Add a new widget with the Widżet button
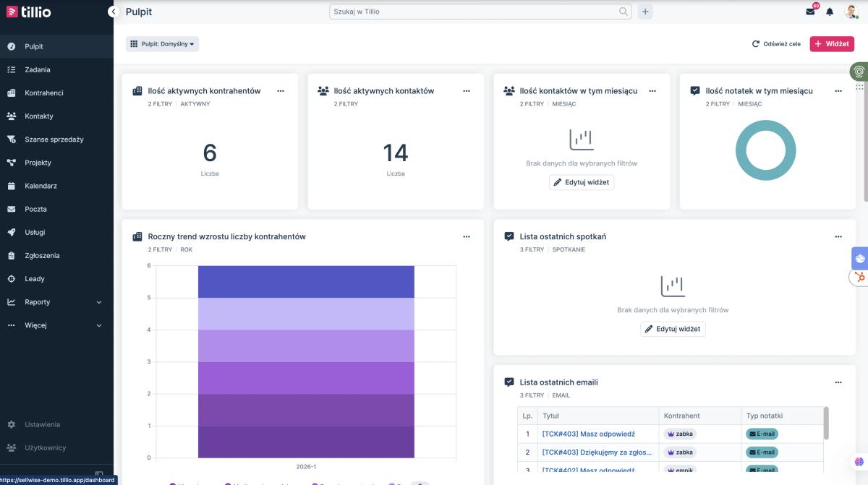Viewport: 868px width, 485px height. (x=832, y=44)
